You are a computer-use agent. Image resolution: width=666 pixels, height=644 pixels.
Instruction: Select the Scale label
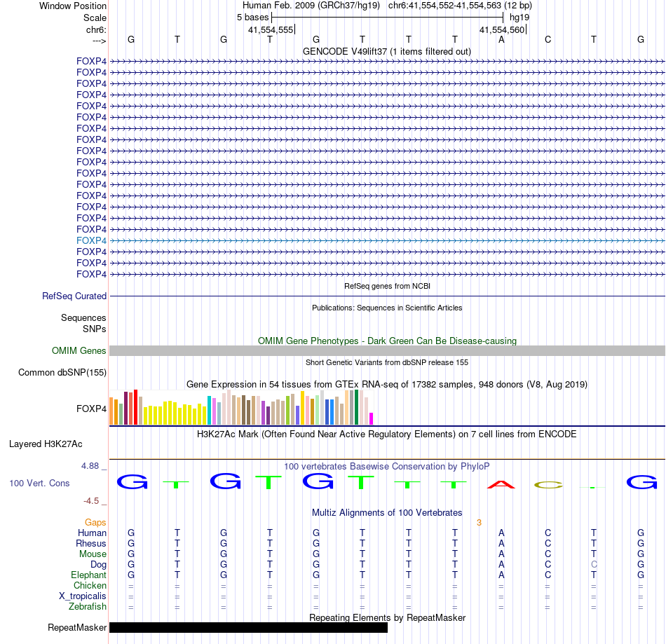pos(95,18)
